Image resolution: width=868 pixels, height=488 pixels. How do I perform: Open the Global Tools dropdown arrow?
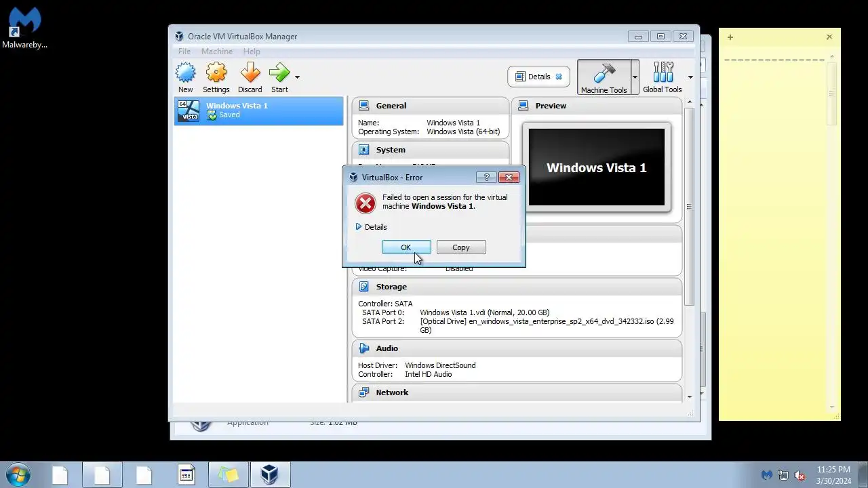(x=690, y=77)
